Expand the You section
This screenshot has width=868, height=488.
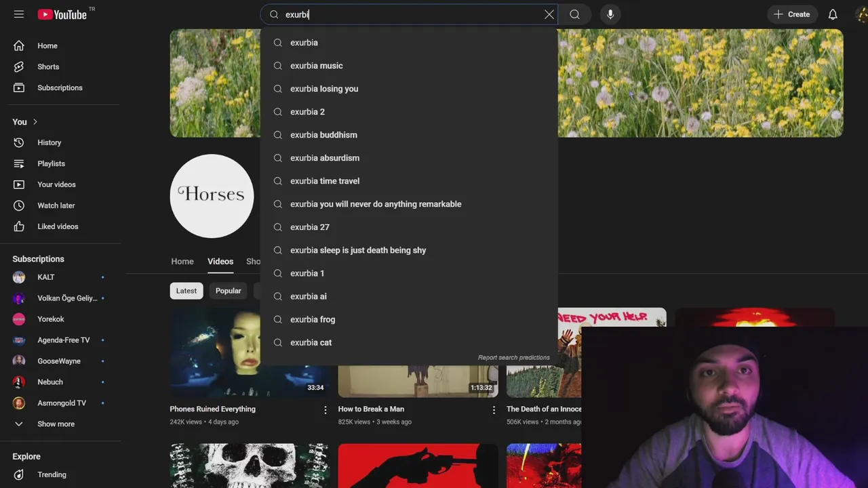pos(26,122)
